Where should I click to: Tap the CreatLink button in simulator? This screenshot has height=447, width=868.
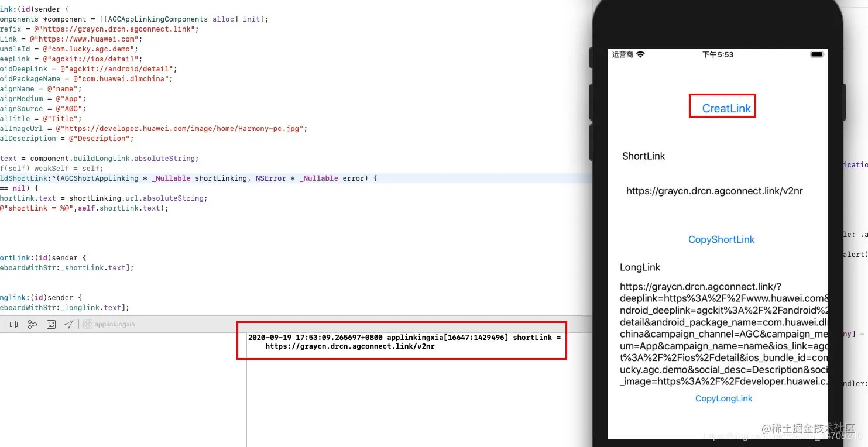[x=726, y=108]
